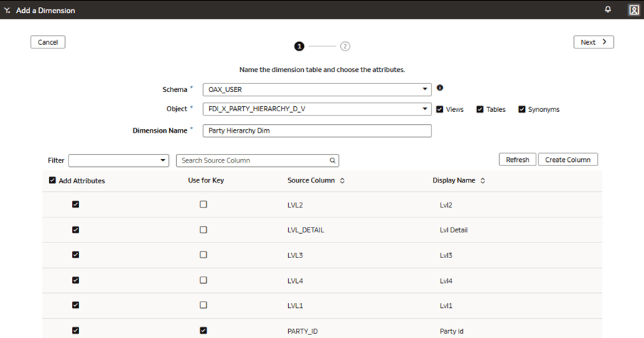Click the Next button
This screenshot has width=644, height=338.
(x=593, y=42)
